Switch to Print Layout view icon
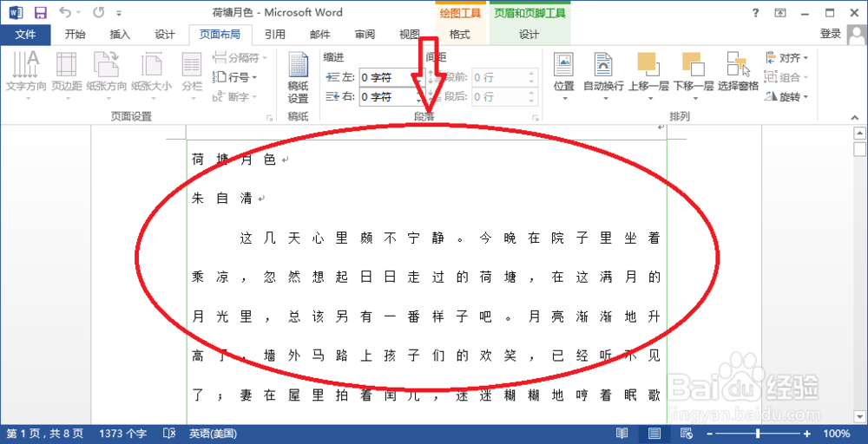 click(x=654, y=434)
